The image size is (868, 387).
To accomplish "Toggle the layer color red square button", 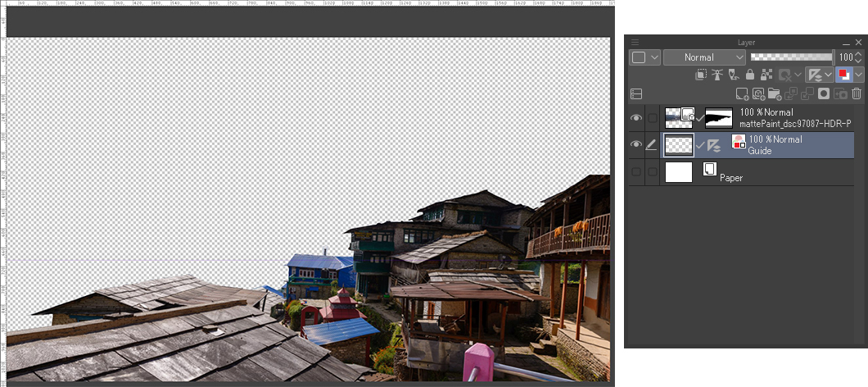I will [x=844, y=75].
